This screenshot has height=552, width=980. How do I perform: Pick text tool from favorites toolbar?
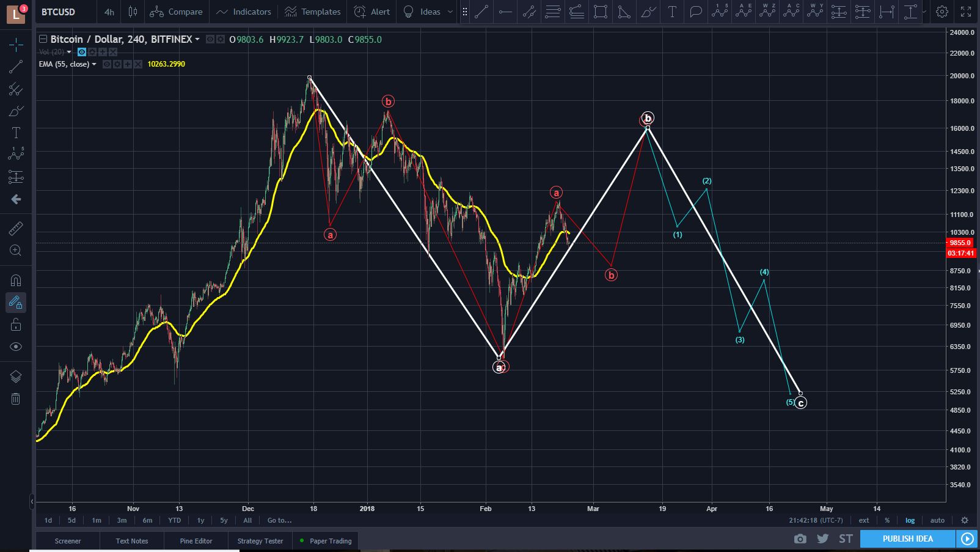point(672,12)
